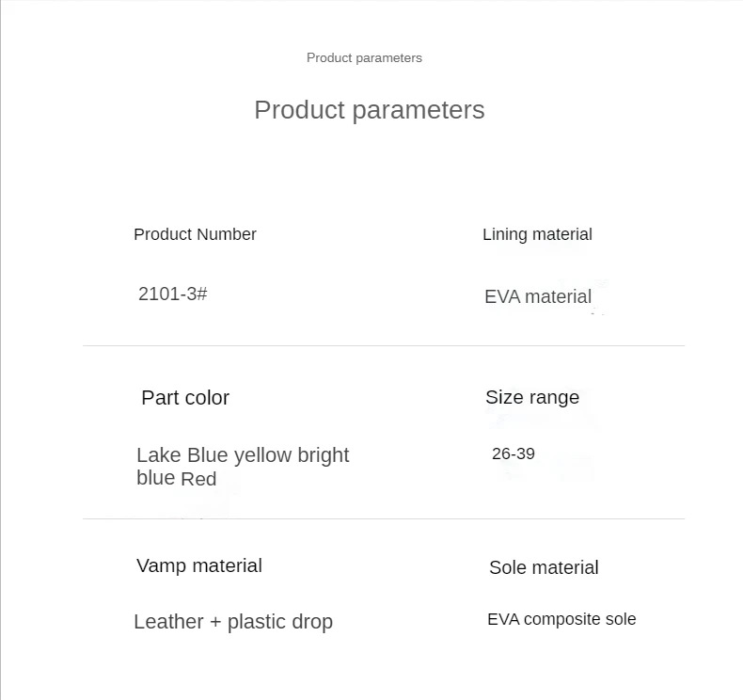Image resolution: width=743 pixels, height=700 pixels.
Task: Select the "Product Number" label
Action: click(x=195, y=234)
